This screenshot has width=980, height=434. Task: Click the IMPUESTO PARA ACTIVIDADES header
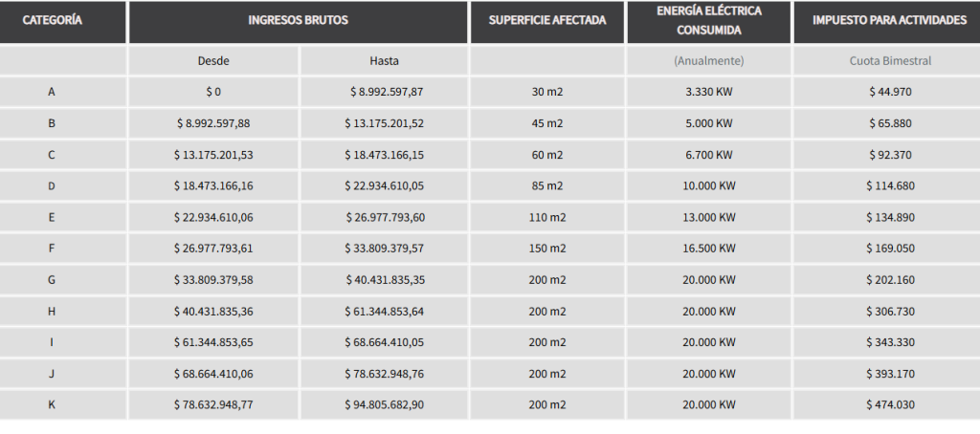(x=889, y=21)
